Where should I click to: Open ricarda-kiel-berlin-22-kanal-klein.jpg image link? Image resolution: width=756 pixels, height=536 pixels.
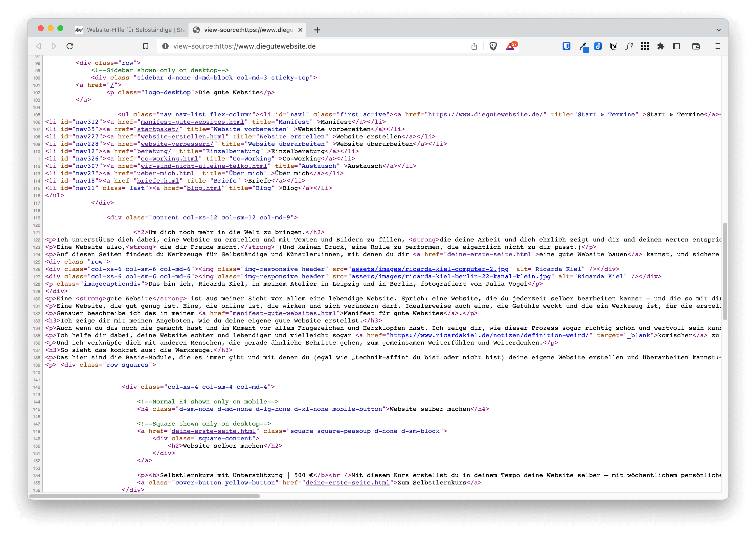click(451, 277)
